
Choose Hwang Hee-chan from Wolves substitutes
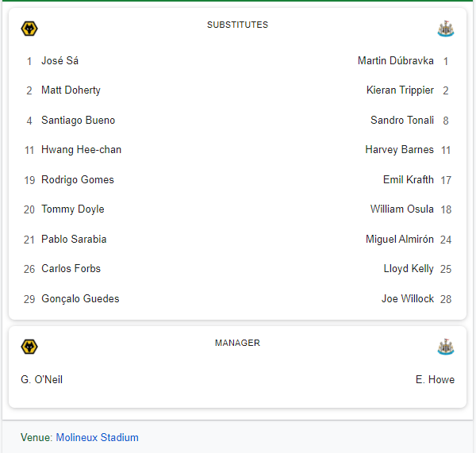82,150
